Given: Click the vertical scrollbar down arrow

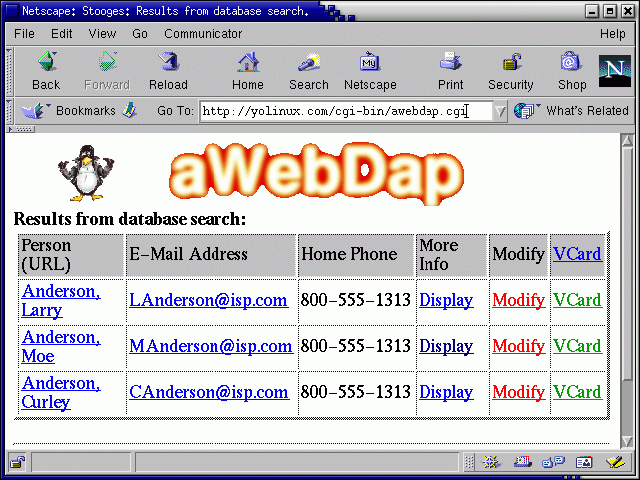Looking at the screenshot, I should coord(628,441).
